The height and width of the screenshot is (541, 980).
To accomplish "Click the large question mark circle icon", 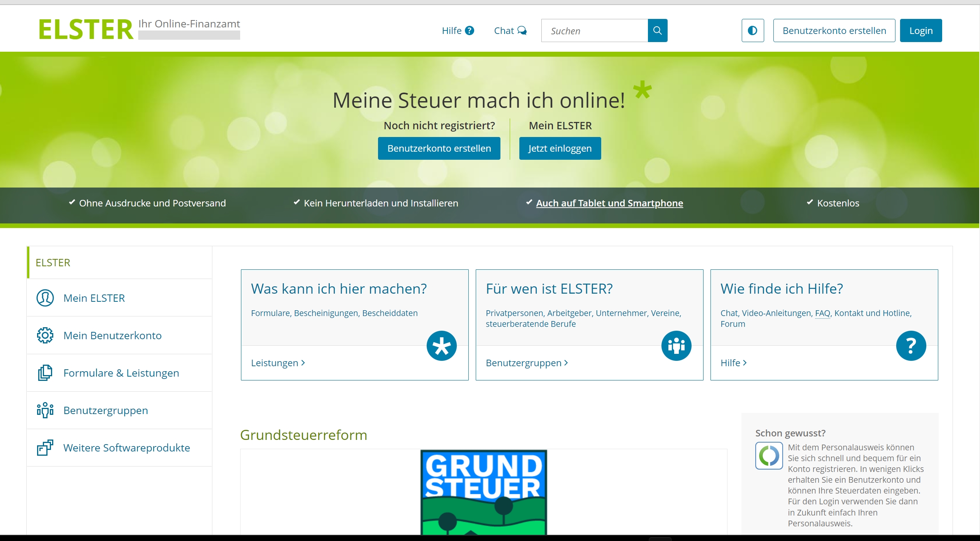I will click(910, 346).
